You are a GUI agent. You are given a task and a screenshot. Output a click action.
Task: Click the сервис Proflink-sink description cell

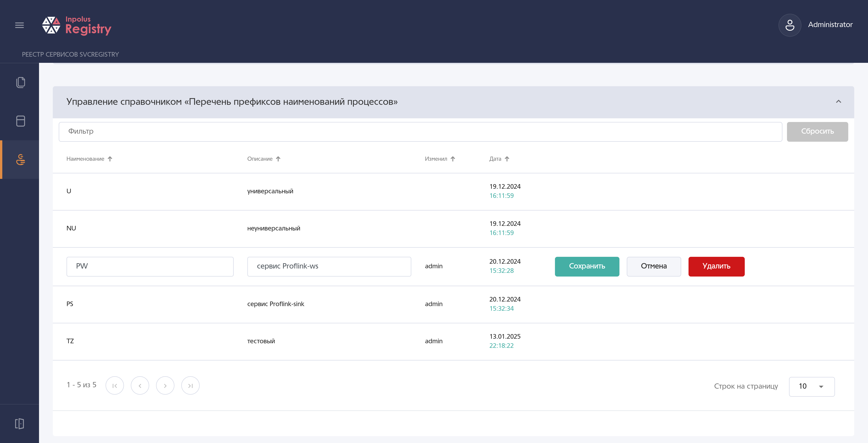[276, 304]
